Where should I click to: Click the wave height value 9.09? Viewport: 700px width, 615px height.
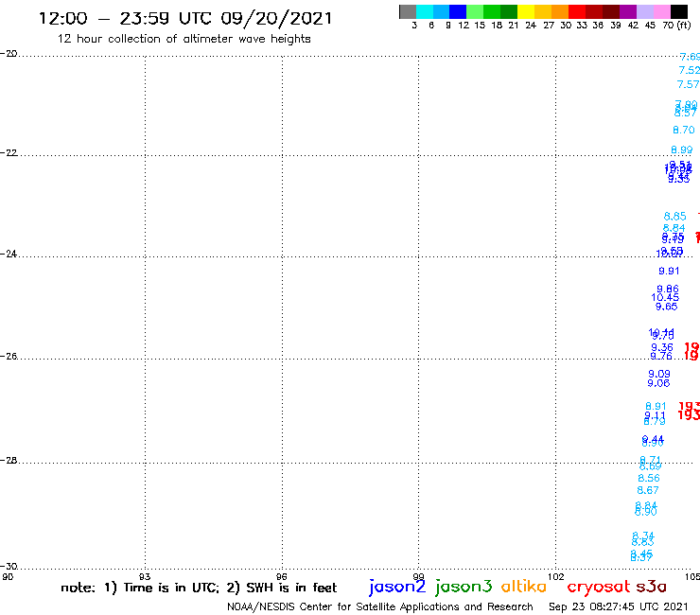(659, 375)
